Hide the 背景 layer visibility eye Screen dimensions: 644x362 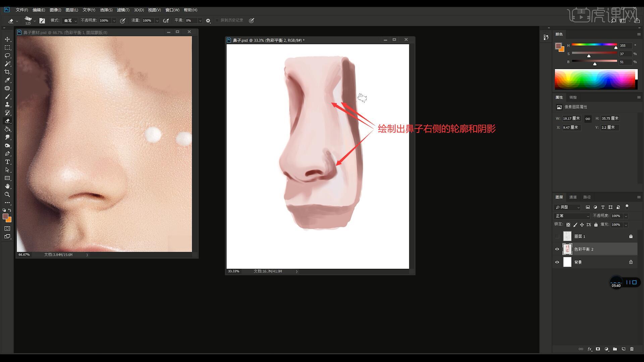click(557, 262)
